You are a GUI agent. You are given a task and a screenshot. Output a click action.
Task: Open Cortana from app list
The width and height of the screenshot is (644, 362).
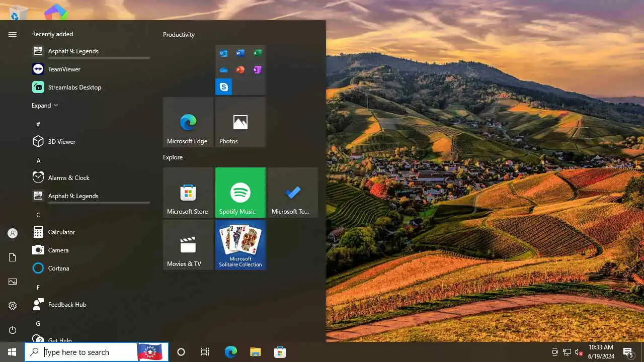tap(91, 268)
